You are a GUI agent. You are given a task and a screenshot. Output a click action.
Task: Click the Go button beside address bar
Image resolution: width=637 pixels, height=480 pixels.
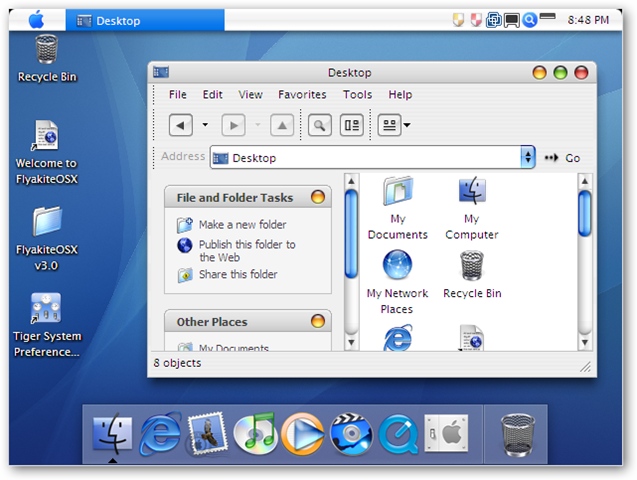(x=562, y=158)
